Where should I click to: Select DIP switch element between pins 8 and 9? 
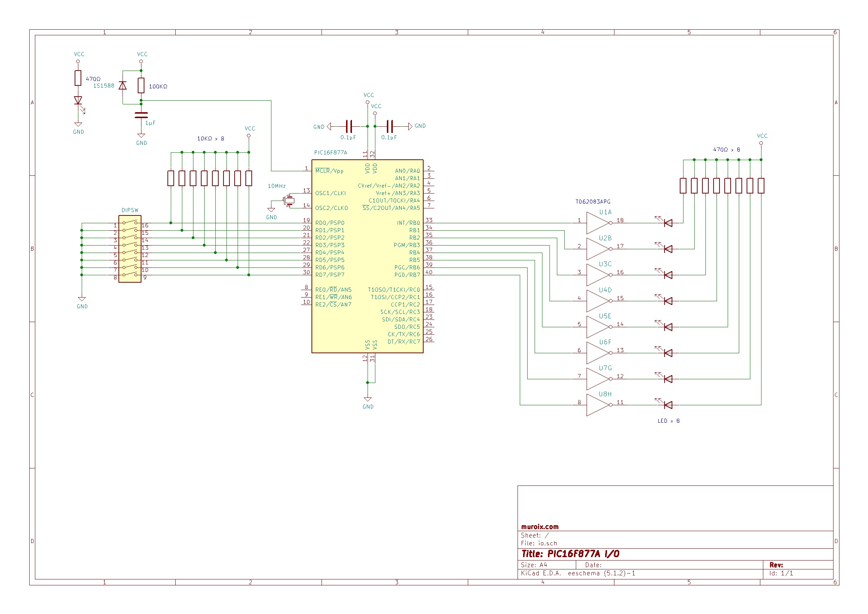coord(130,274)
